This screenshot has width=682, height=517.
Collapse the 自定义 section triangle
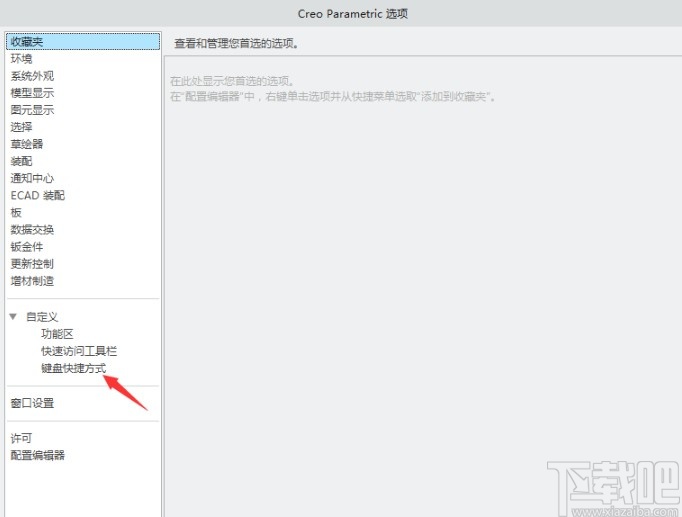point(13,317)
